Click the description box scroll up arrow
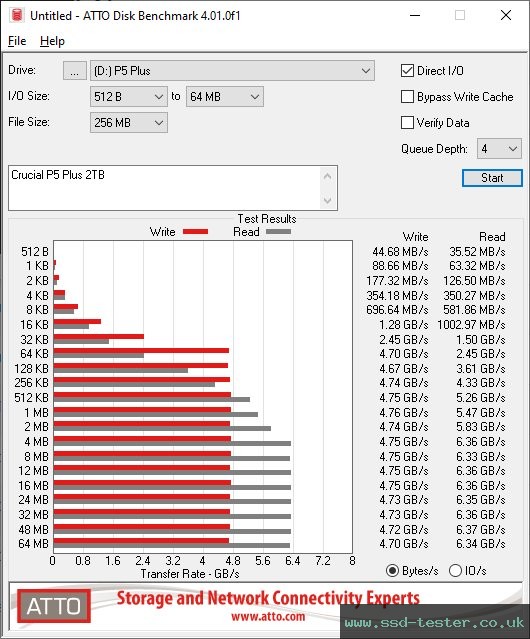 328,176
